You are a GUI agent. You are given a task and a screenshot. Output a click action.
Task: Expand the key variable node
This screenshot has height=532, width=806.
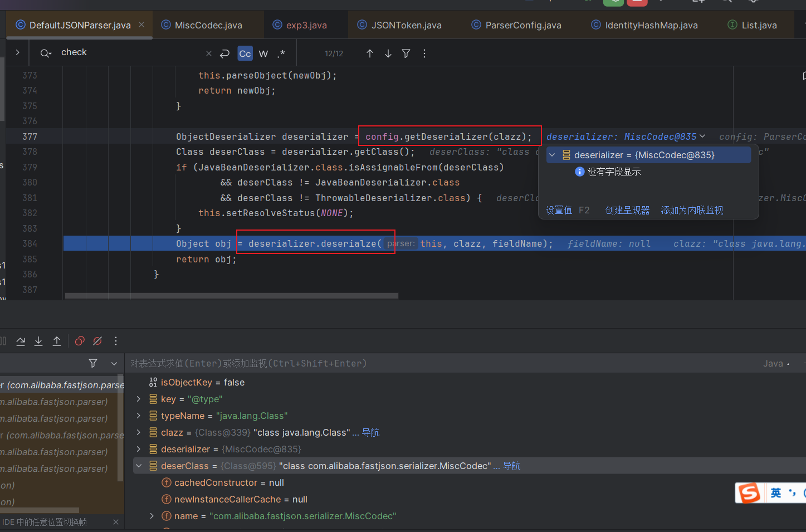(139, 399)
